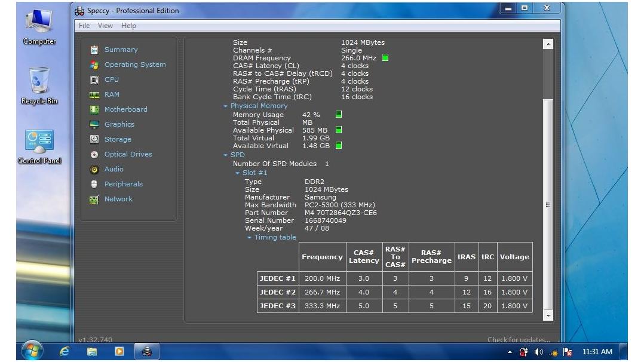
Task: Toggle the green DRAM Frequency tray indicator
Action: (x=385, y=57)
